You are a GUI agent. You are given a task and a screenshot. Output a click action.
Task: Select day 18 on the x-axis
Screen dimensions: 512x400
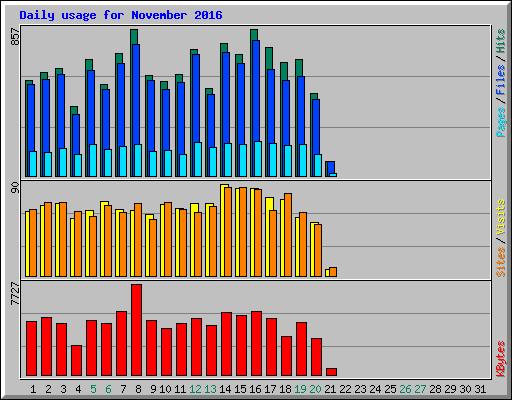pyautogui.click(x=285, y=389)
